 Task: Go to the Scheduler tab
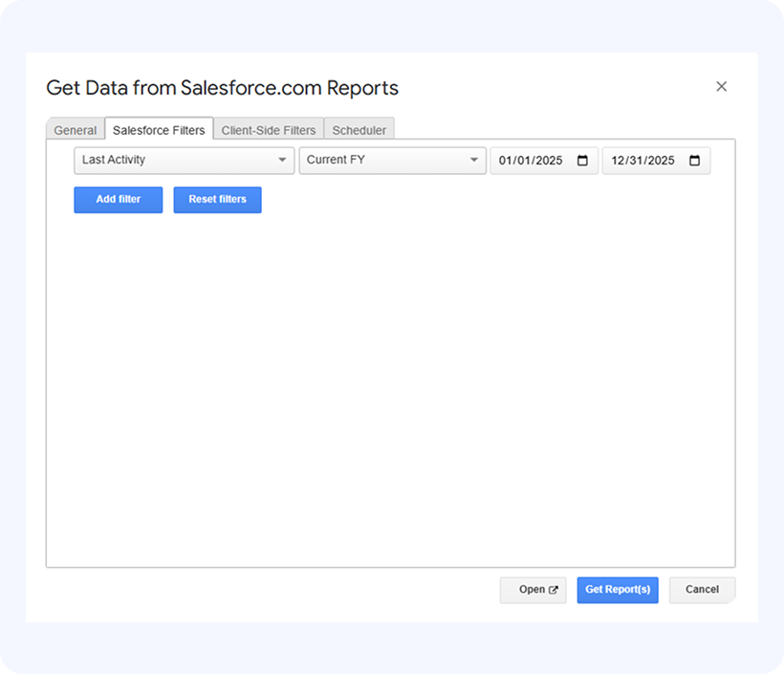coord(359,130)
